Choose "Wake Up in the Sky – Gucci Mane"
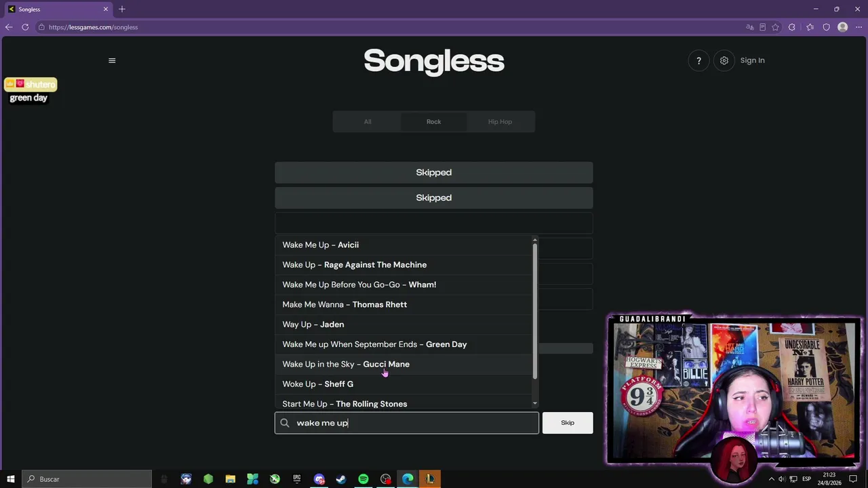868x488 pixels. [x=403, y=364]
